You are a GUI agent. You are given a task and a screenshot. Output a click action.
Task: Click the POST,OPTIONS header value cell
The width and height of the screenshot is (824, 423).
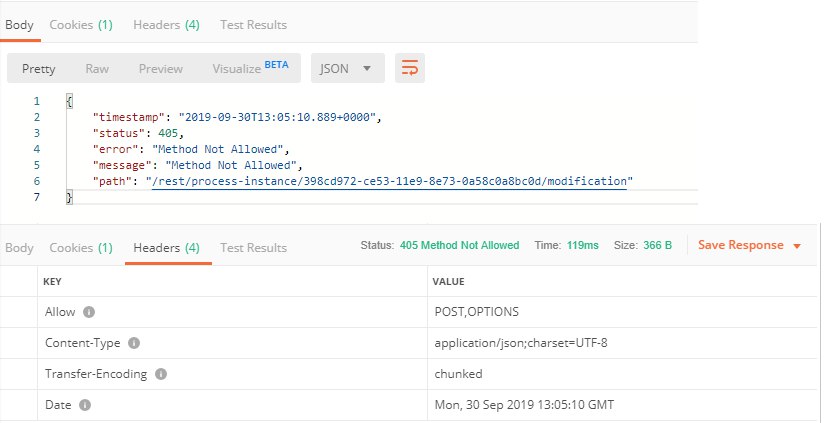(x=622, y=312)
